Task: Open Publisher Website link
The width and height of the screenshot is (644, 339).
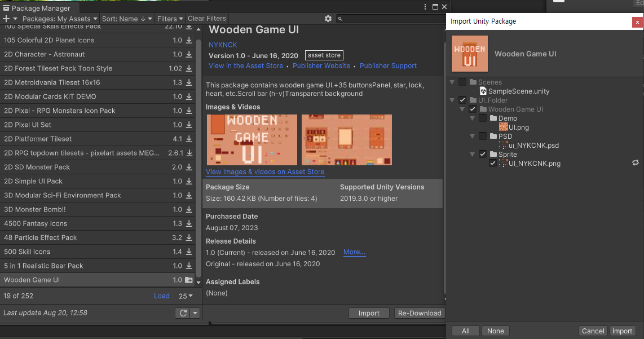Action: click(321, 66)
